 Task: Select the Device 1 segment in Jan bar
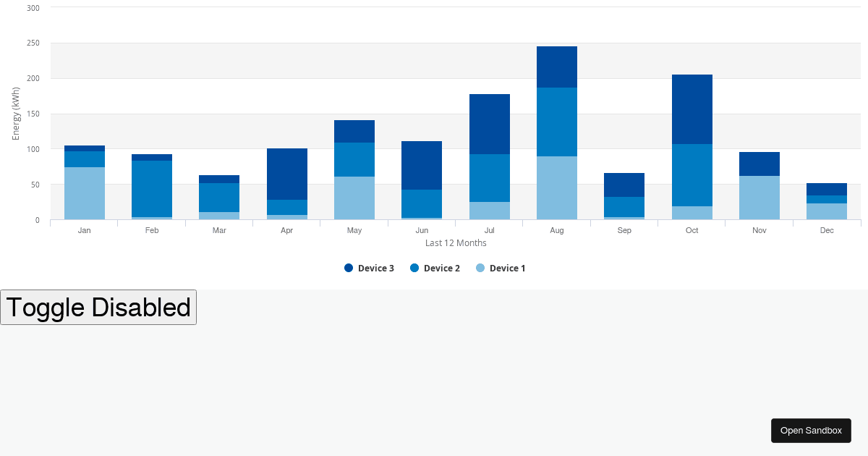click(85, 193)
